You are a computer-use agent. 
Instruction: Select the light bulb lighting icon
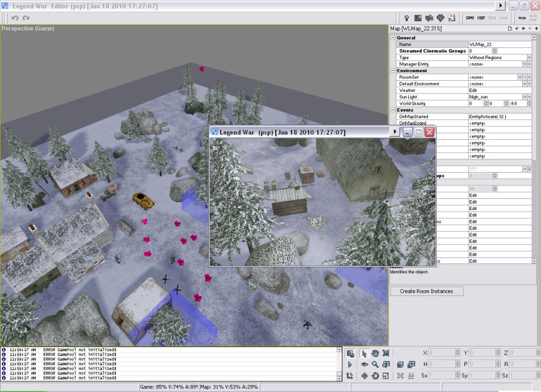coord(406,18)
